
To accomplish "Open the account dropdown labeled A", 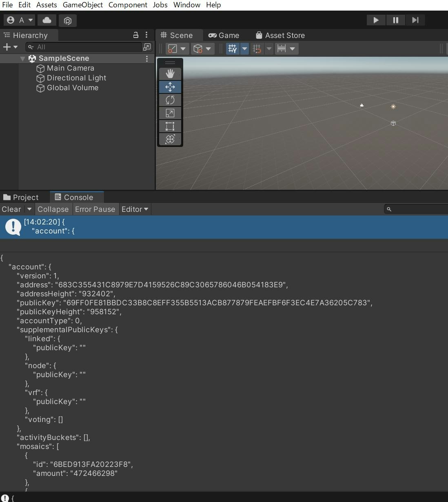I will (x=20, y=20).
